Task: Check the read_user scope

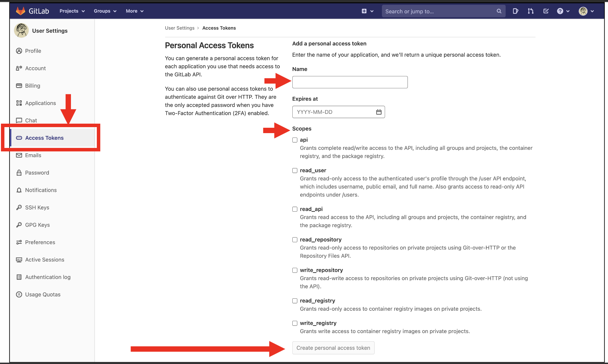Action: click(295, 171)
